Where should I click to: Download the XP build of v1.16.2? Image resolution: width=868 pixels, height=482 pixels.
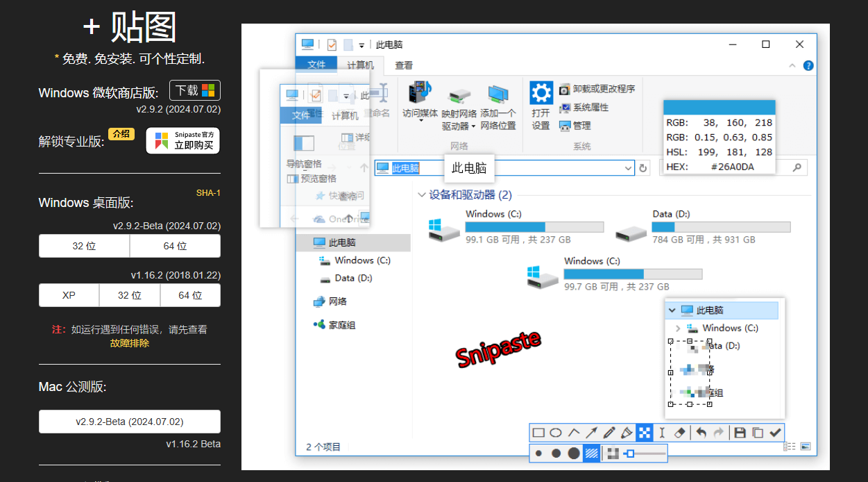[x=69, y=295]
